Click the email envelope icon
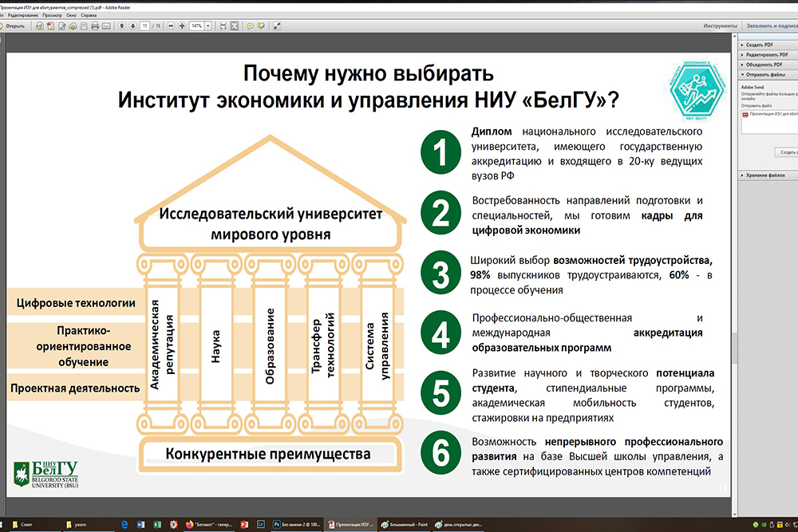 pyautogui.click(x=106, y=26)
